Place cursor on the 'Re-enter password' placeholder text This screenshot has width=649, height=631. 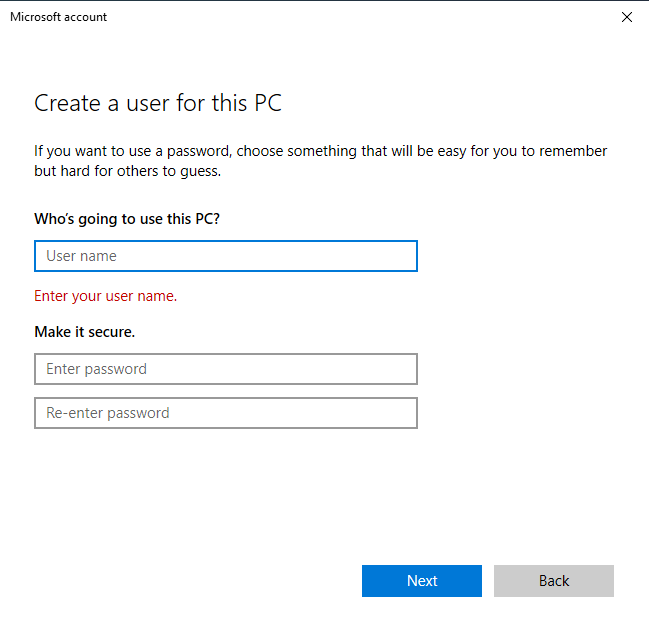pyautogui.click(x=107, y=413)
